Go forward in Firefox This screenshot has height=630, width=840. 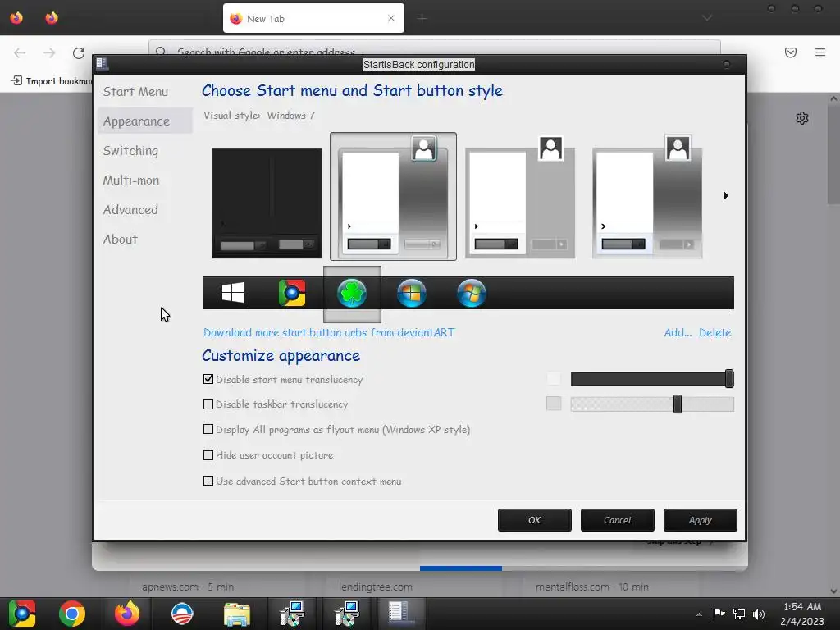49,52
